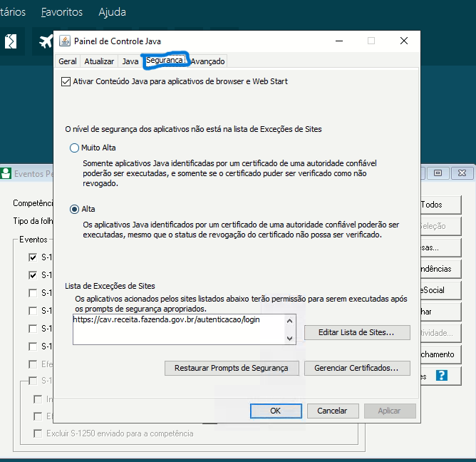Check the third S-1 event checkbox
This screenshot has width=476, height=462.
coord(33,293)
